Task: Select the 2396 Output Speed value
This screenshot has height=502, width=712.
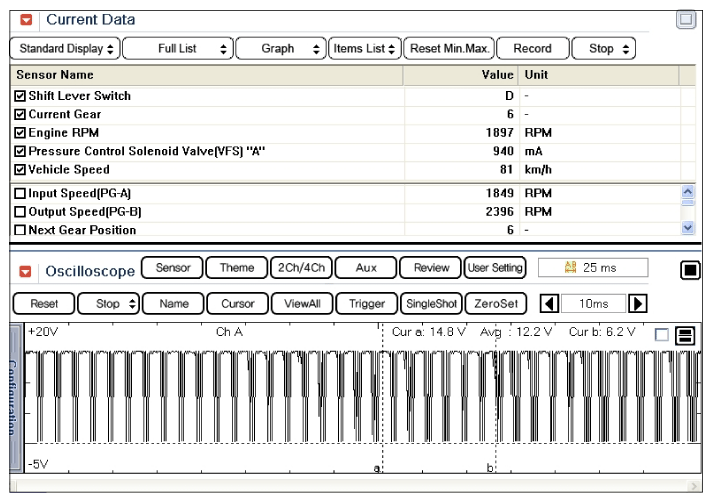Action: tap(499, 212)
